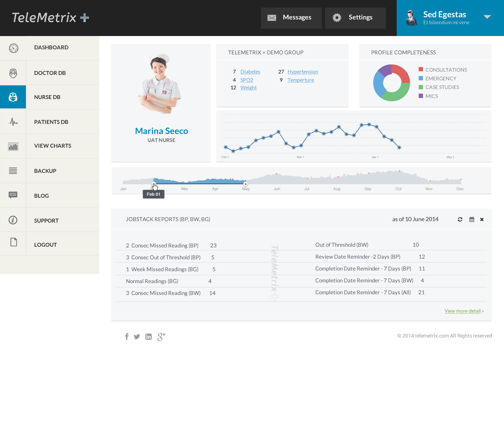This screenshot has width=504, height=425.
Task: Click the red Consultations legend swatch
Action: (x=421, y=69)
